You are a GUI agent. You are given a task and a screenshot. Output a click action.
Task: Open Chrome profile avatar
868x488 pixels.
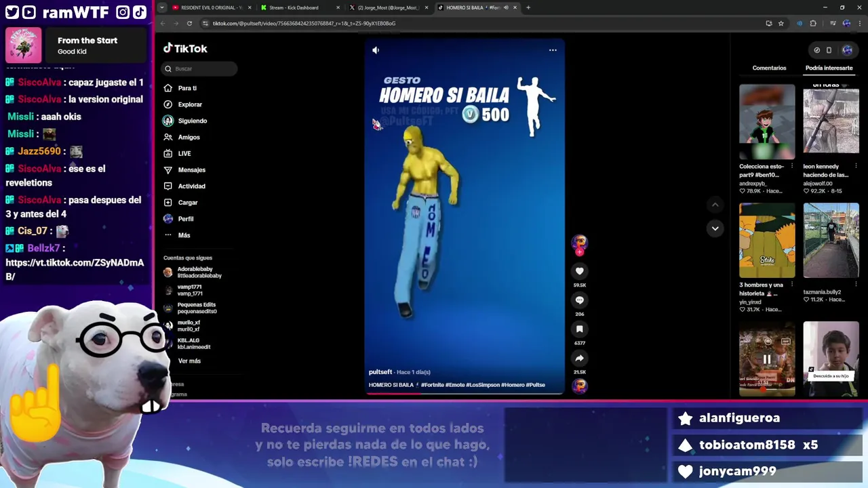tap(846, 23)
